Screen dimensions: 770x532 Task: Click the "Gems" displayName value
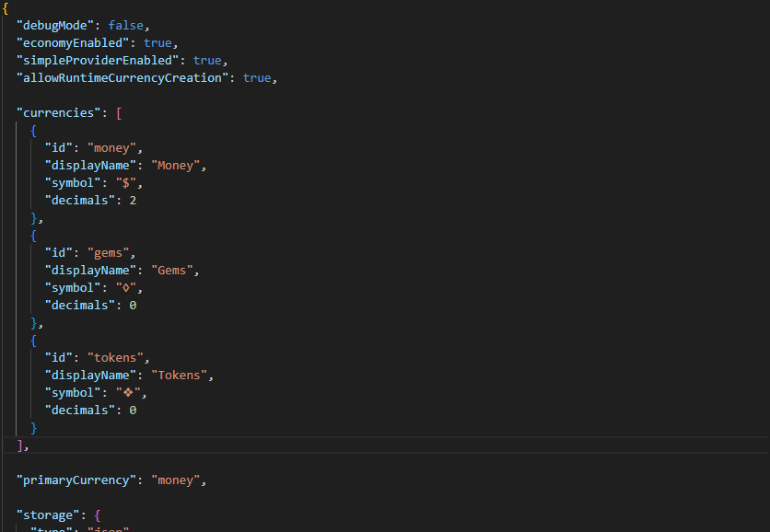pyautogui.click(x=175, y=271)
